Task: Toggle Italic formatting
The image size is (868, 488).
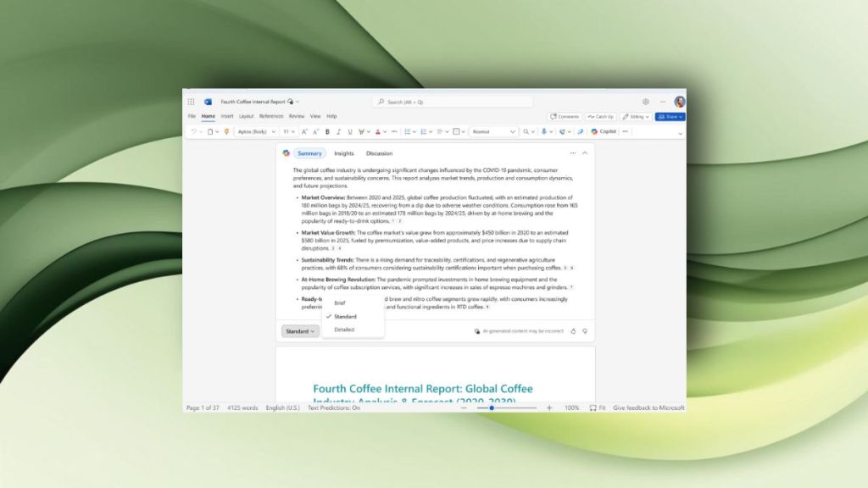Action: tap(339, 131)
